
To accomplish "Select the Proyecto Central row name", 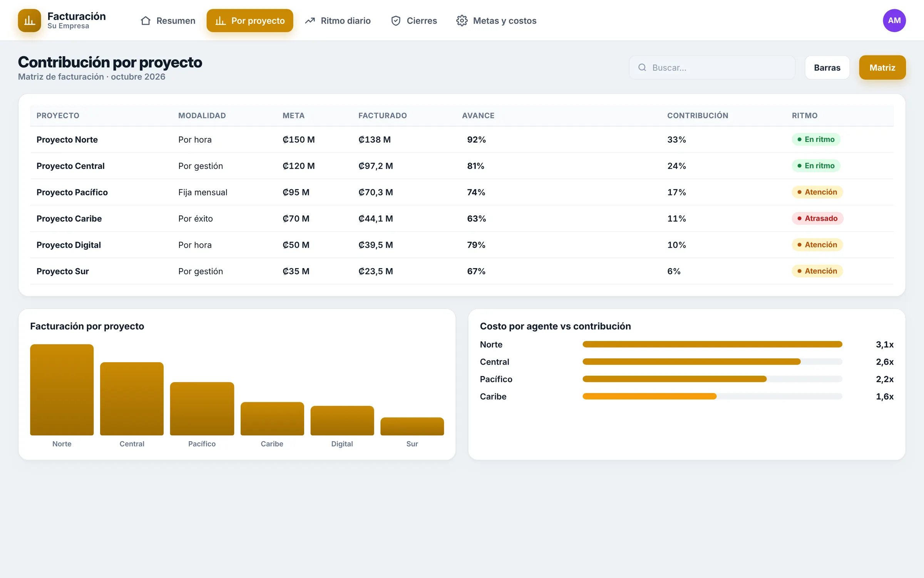I will click(70, 166).
